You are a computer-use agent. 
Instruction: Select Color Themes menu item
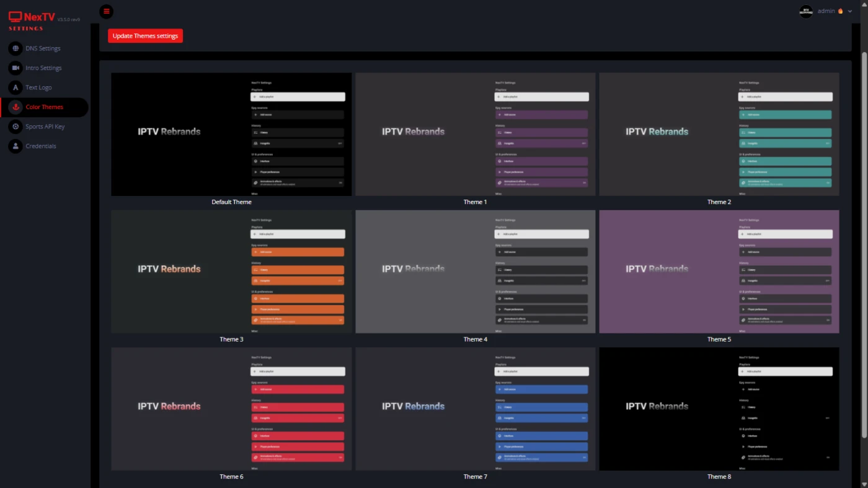click(x=45, y=107)
